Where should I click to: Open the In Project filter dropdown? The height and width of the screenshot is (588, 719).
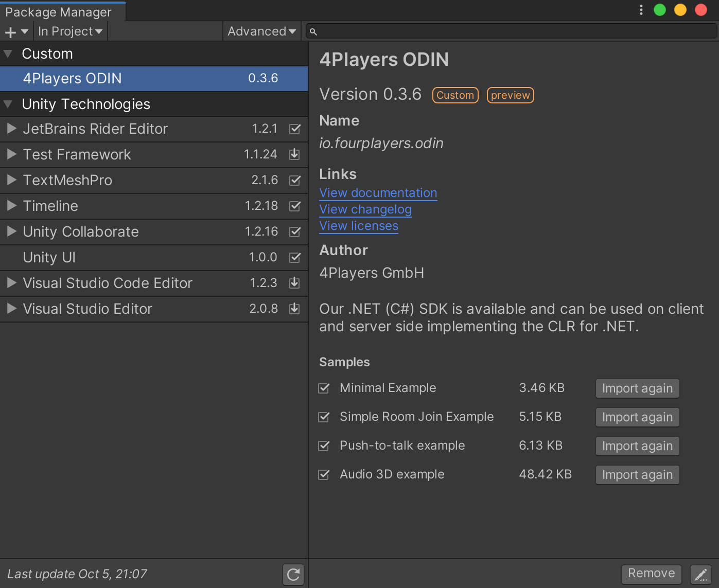click(x=71, y=31)
